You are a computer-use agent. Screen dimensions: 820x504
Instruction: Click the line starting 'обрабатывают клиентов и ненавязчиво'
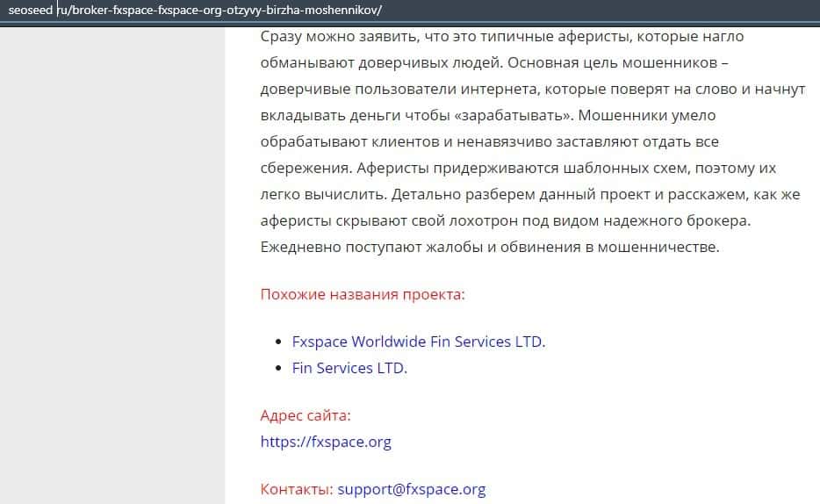pyautogui.click(x=490, y=141)
